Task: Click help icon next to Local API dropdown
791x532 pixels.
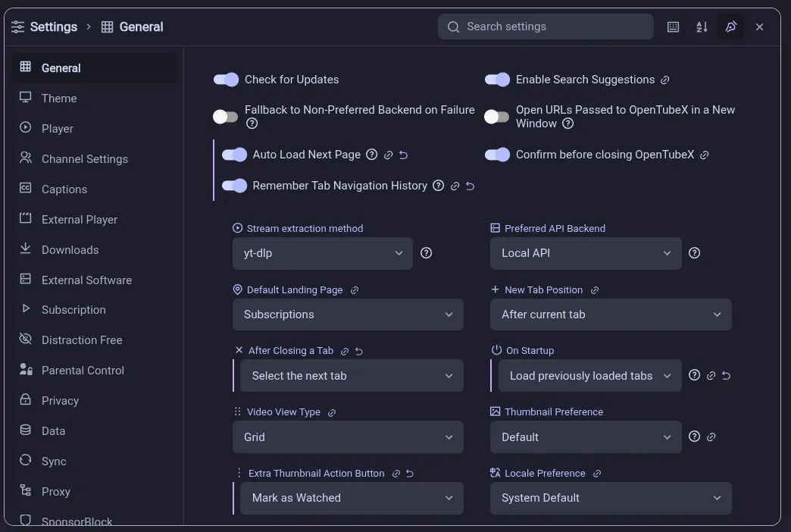Action: 694,253
